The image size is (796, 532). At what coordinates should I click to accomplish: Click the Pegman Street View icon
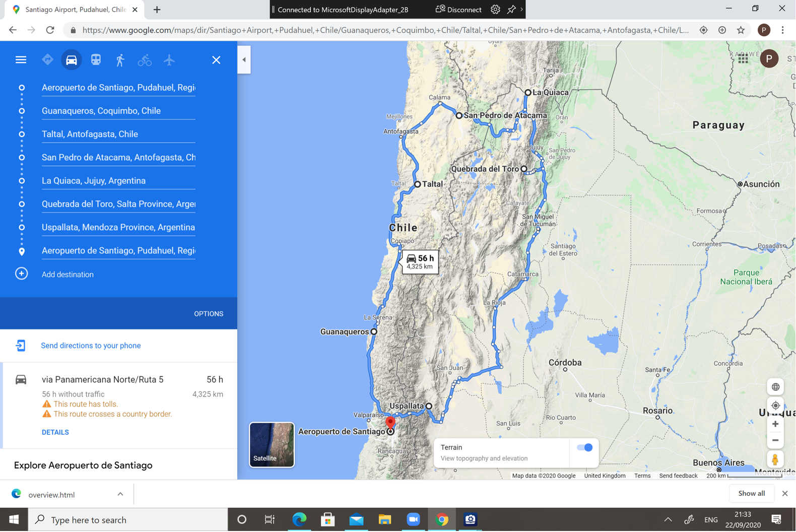tap(775, 459)
